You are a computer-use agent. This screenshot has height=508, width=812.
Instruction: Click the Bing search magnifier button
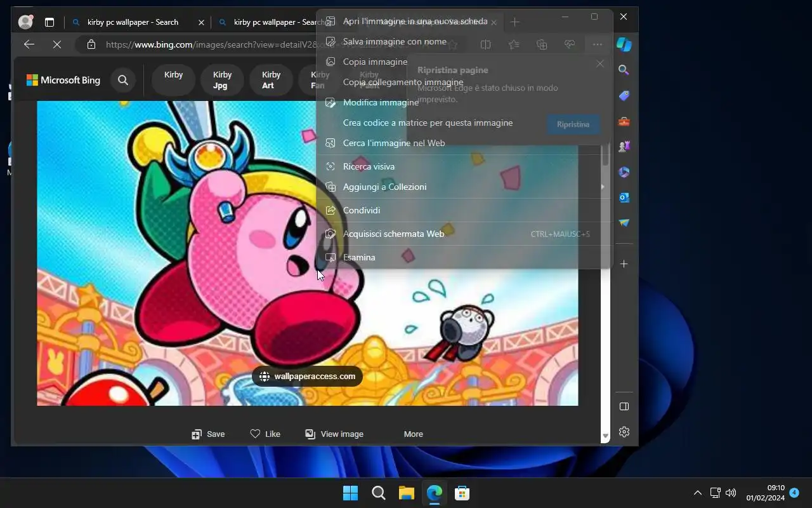(x=123, y=80)
